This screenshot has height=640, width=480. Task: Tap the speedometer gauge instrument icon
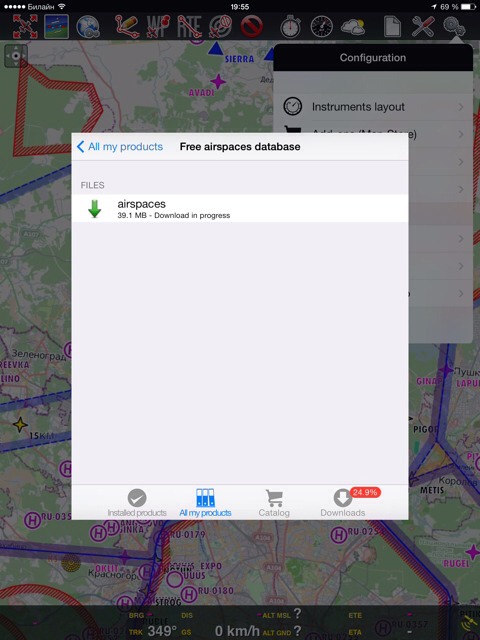(x=322, y=27)
